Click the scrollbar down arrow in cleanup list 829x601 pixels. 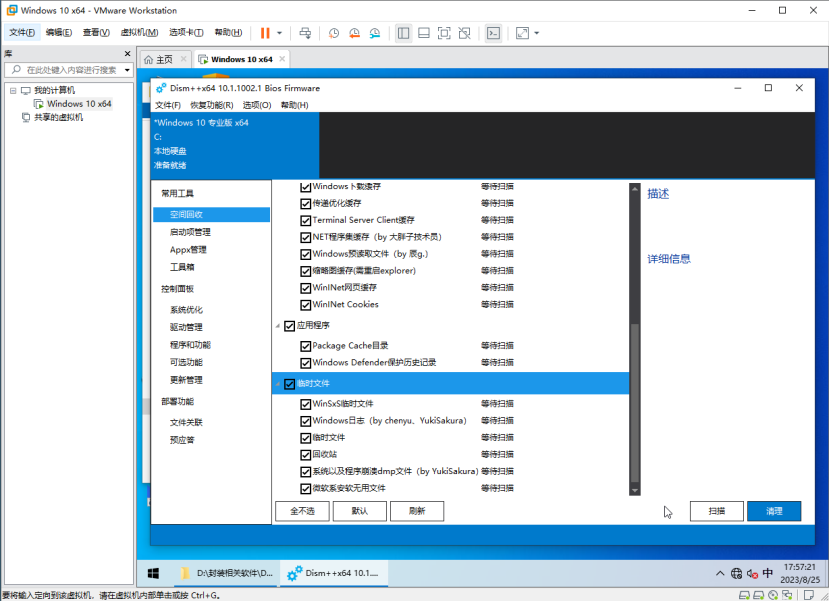[x=635, y=491]
